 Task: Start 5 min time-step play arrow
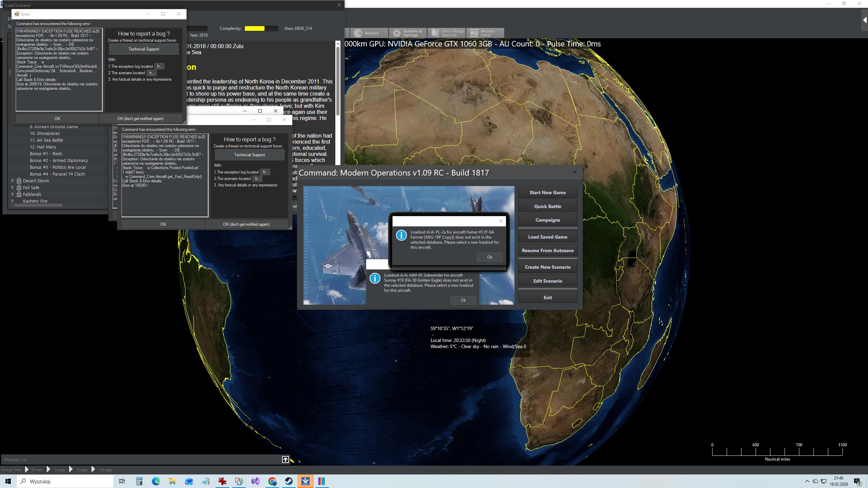tap(71, 470)
